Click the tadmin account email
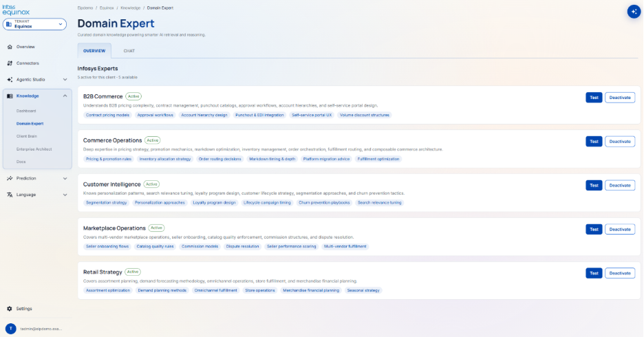This screenshot has width=644, height=337. point(41,329)
